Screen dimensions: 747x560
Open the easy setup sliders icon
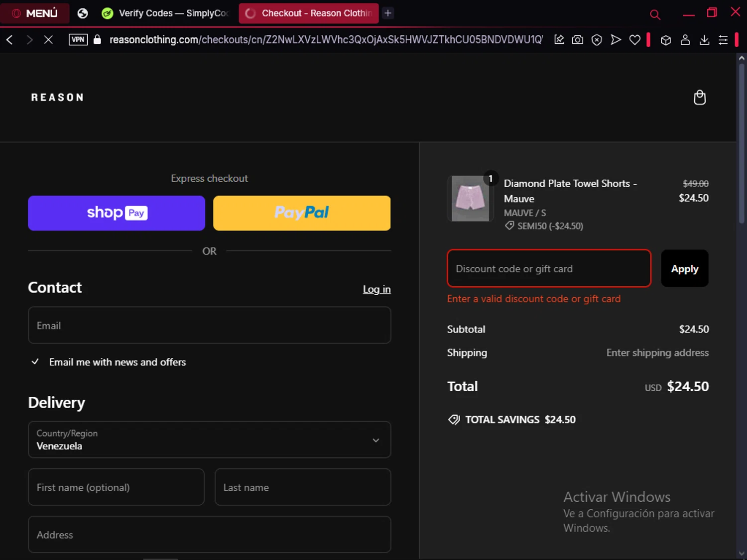pyautogui.click(x=723, y=40)
